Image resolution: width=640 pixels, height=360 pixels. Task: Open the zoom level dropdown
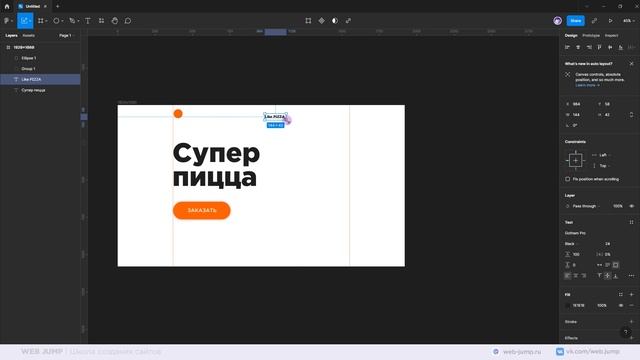click(x=628, y=20)
